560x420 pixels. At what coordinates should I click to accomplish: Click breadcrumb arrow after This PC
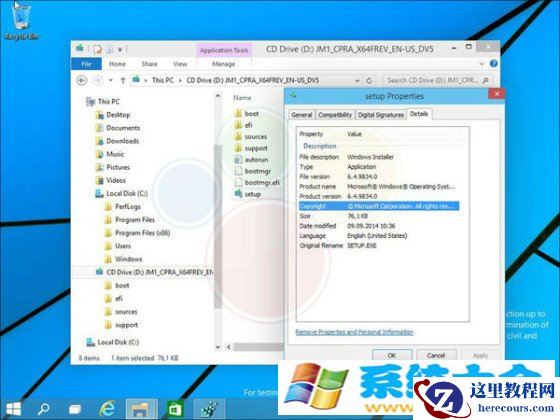click(x=180, y=80)
